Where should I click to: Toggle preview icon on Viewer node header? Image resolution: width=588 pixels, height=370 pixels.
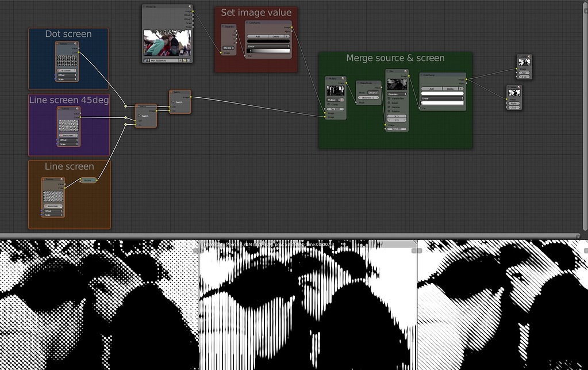click(x=518, y=87)
